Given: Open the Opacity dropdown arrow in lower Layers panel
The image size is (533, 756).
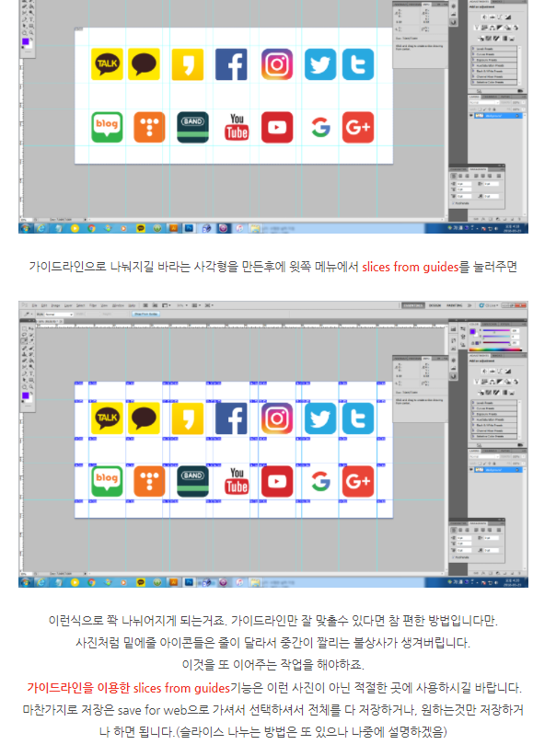Looking at the screenshot, I should coord(524,456).
